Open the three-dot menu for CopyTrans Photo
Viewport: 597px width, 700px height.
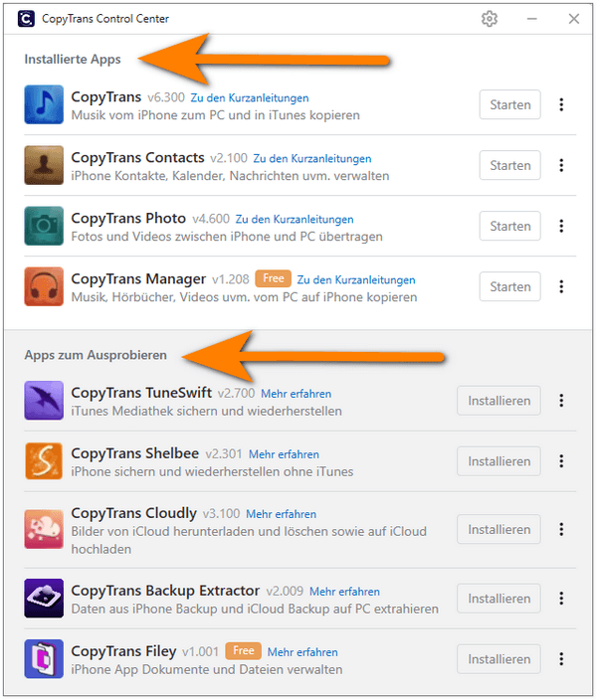[561, 226]
